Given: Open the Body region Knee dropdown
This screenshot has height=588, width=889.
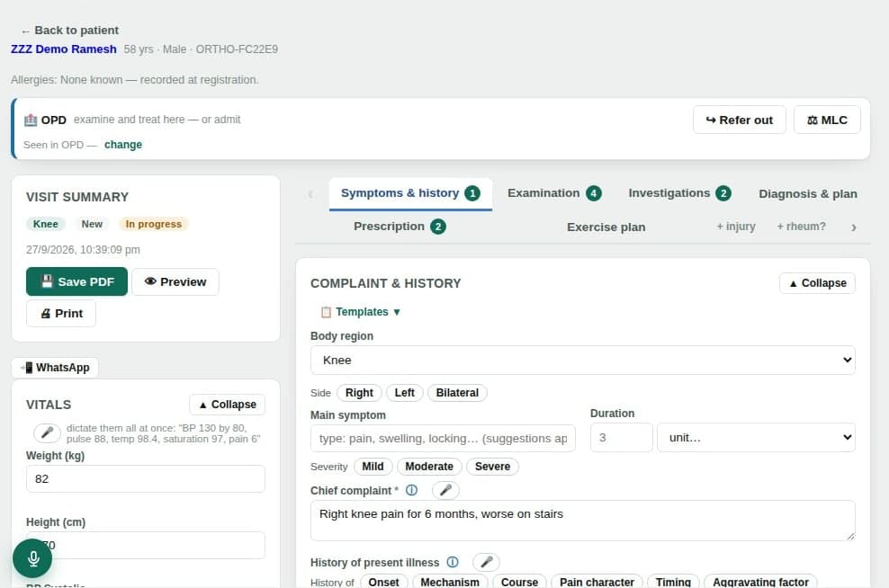Looking at the screenshot, I should coord(583,361).
